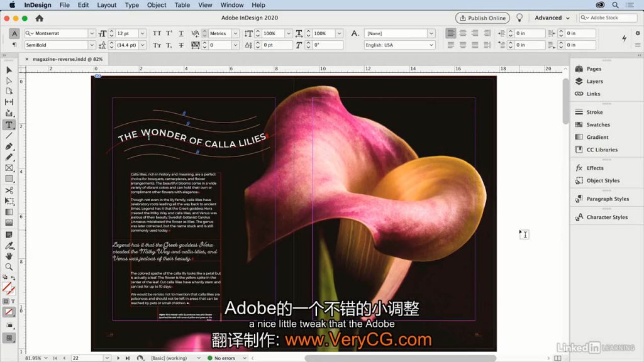Image resolution: width=644 pixels, height=362 pixels.
Task: Enable Align Left paragraph alignment
Action: pos(450,33)
